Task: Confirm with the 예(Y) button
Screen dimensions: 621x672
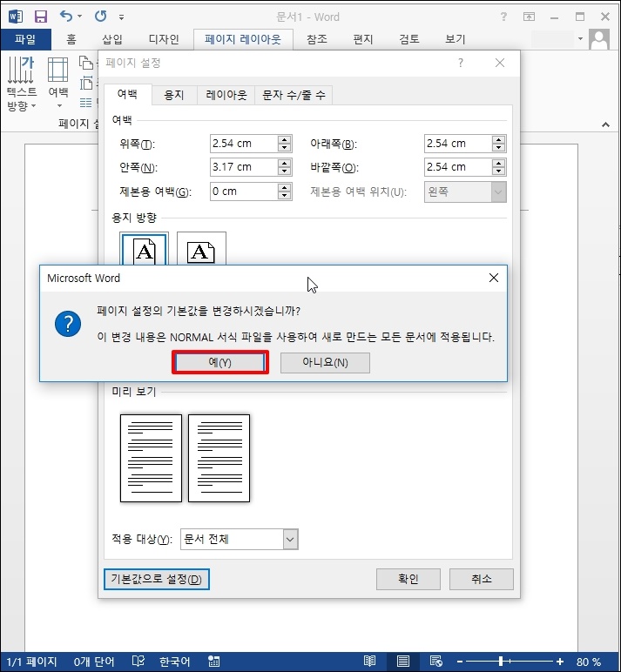Action: (220, 363)
